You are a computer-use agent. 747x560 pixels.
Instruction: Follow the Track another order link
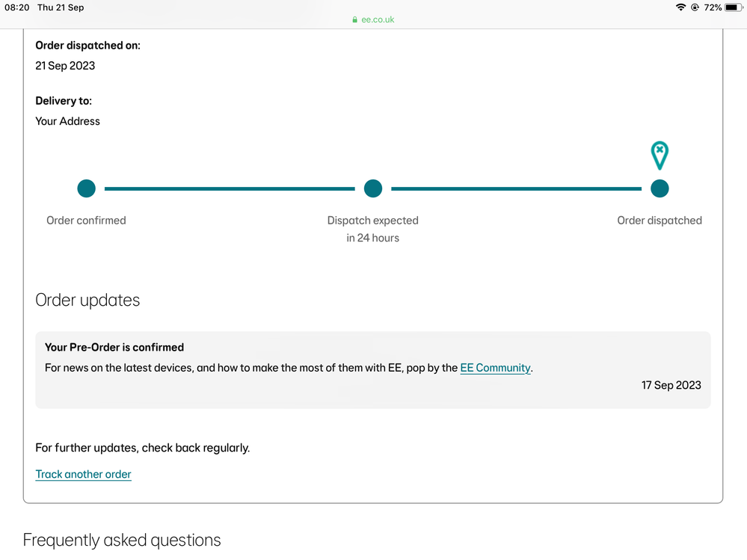[83, 474]
